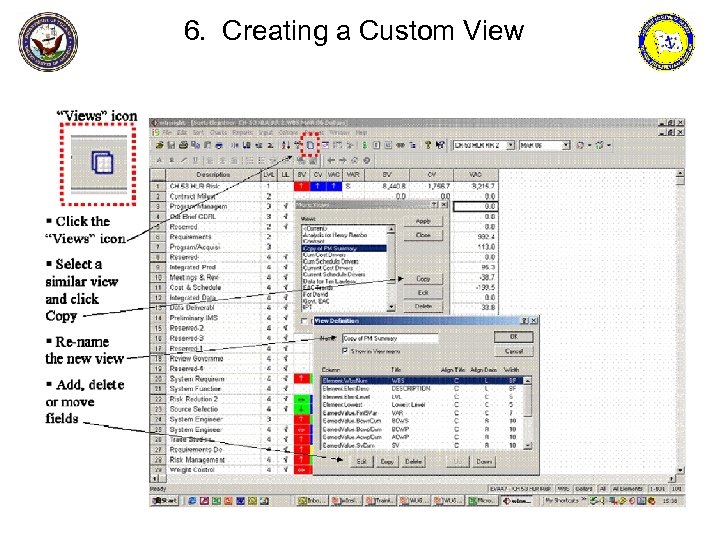Click the green dollar sign toolbar icon

365,145
